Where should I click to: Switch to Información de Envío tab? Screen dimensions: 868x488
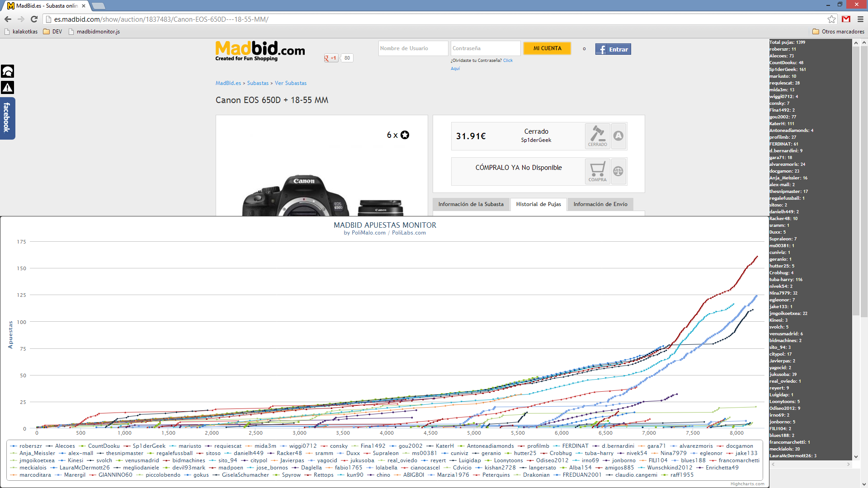[x=600, y=204]
